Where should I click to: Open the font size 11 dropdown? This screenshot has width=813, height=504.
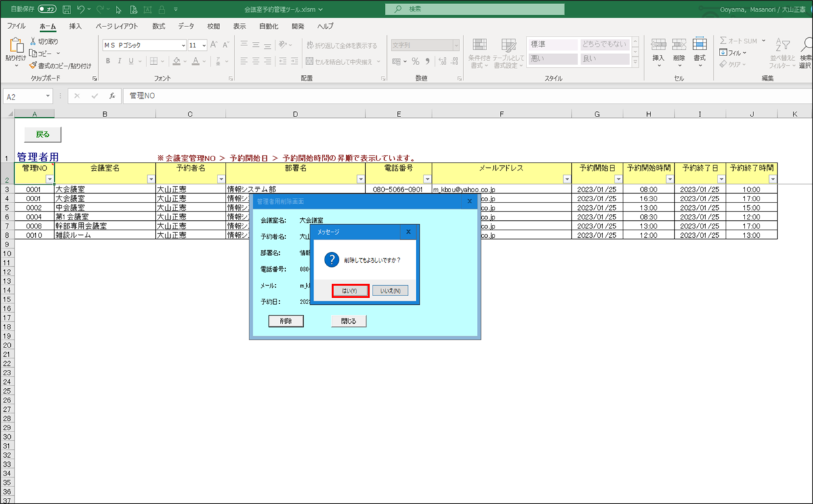[204, 45]
